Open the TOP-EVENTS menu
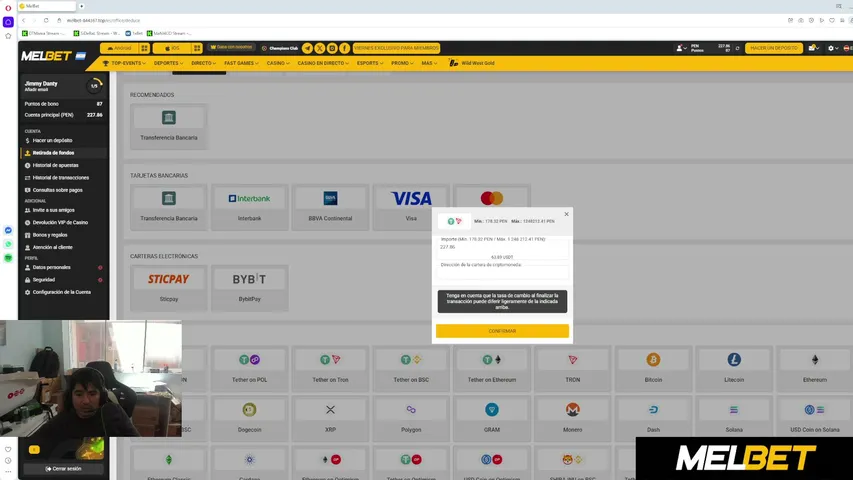853x480 pixels. pyautogui.click(x=124, y=63)
